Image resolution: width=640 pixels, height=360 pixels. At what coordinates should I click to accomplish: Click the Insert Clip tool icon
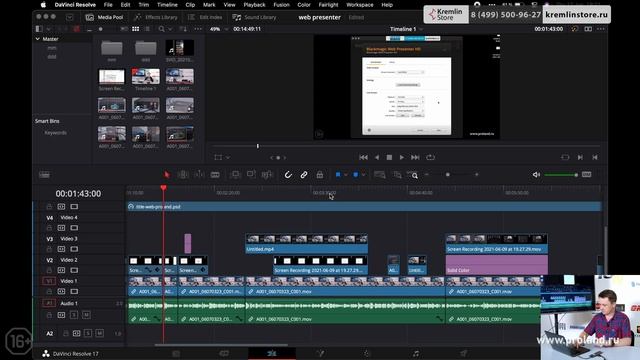point(236,175)
